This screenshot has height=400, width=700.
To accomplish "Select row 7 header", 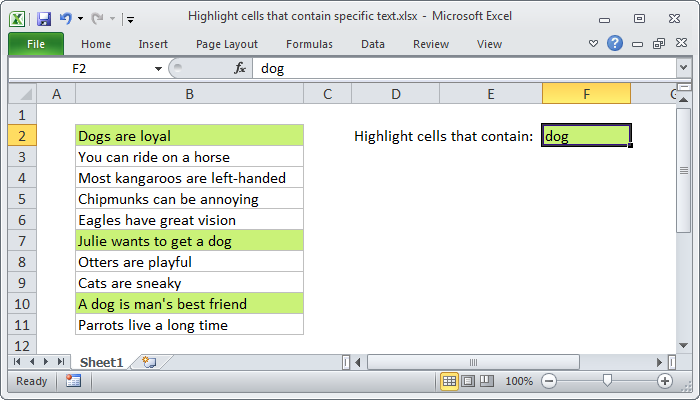I will 22,241.
